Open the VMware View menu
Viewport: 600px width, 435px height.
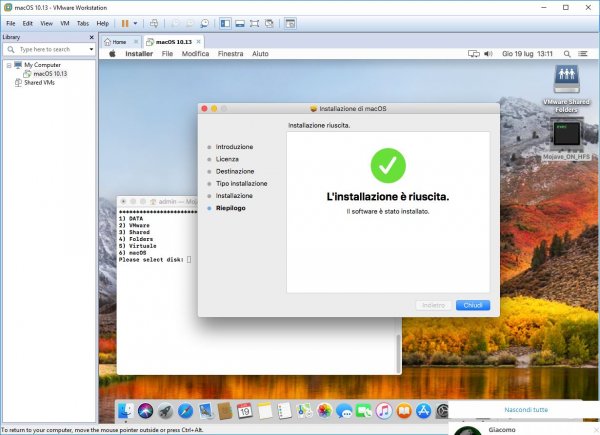click(x=47, y=23)
